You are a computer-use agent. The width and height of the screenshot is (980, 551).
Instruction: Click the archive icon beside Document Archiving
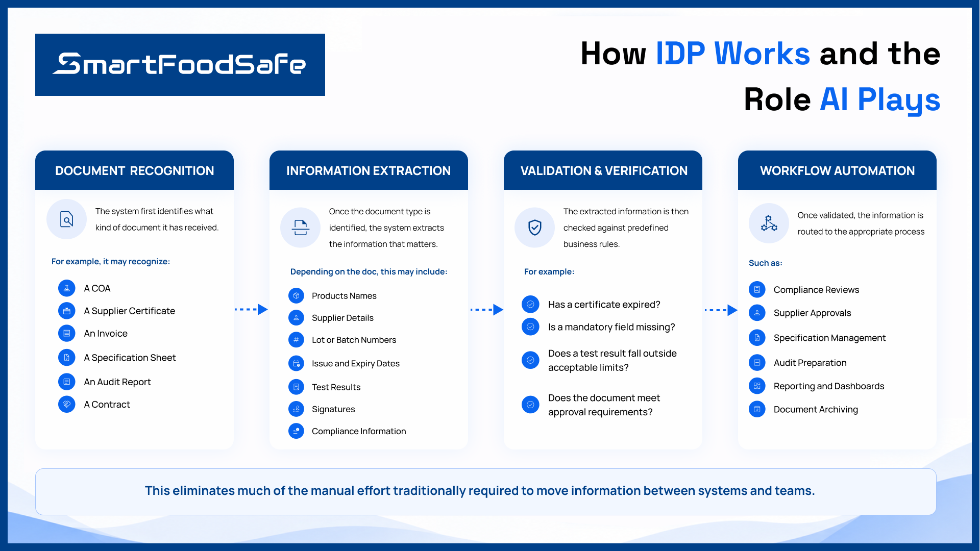pyautogui.click(x=757, y=409)
